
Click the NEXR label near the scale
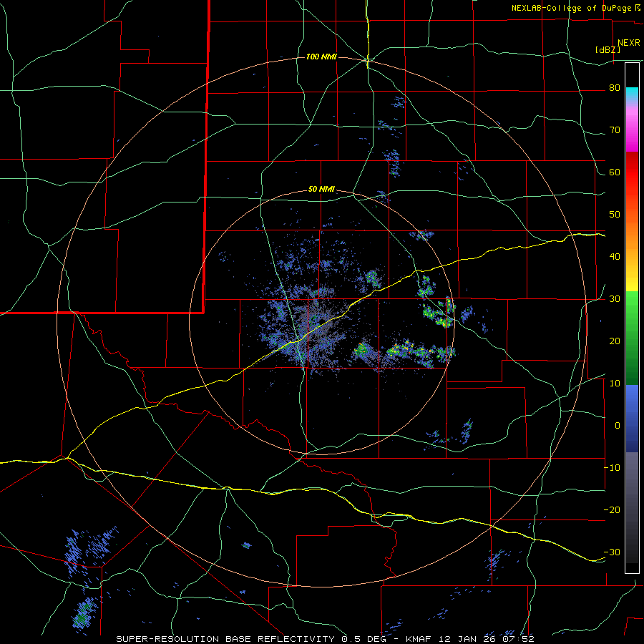628,43
